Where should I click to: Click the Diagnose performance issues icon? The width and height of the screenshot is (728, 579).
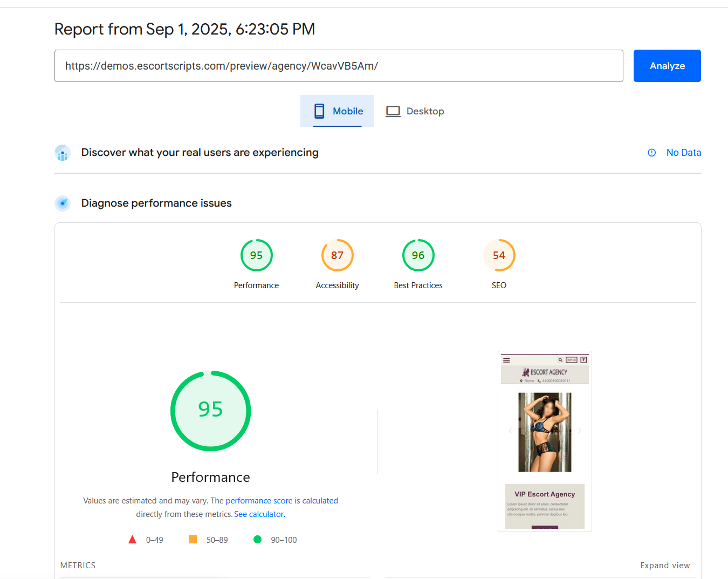63,203
